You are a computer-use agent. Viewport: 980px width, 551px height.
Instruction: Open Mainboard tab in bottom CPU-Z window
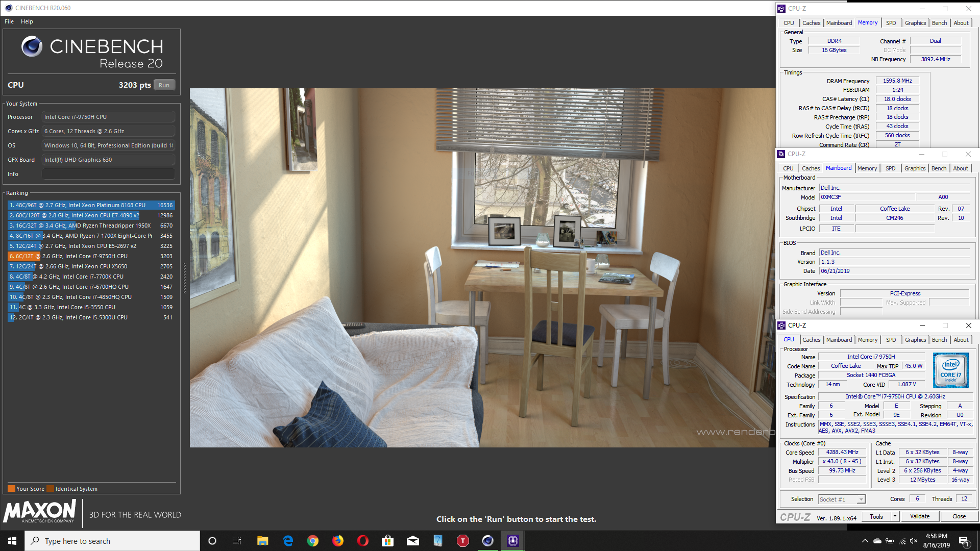coord(839,340)
